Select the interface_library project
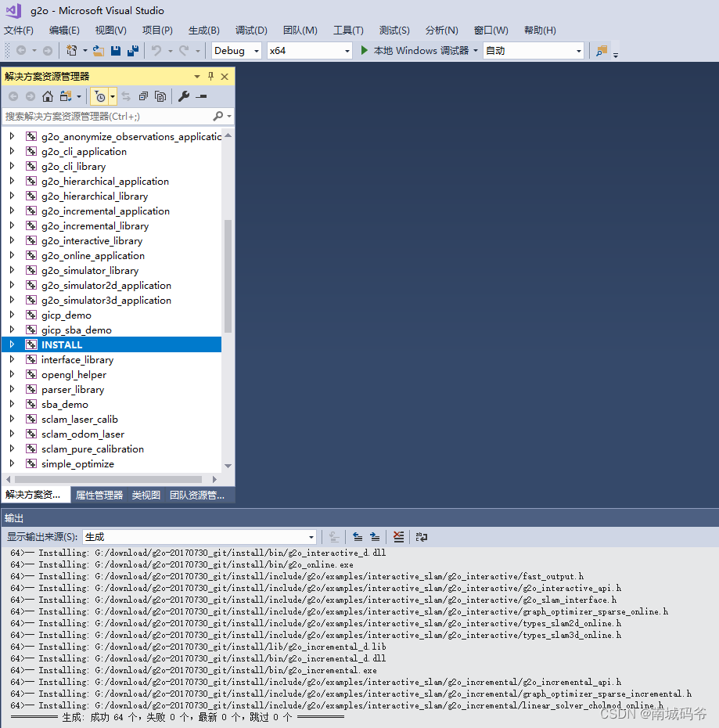This screenshot has height=728, width=719. [77, 359]
